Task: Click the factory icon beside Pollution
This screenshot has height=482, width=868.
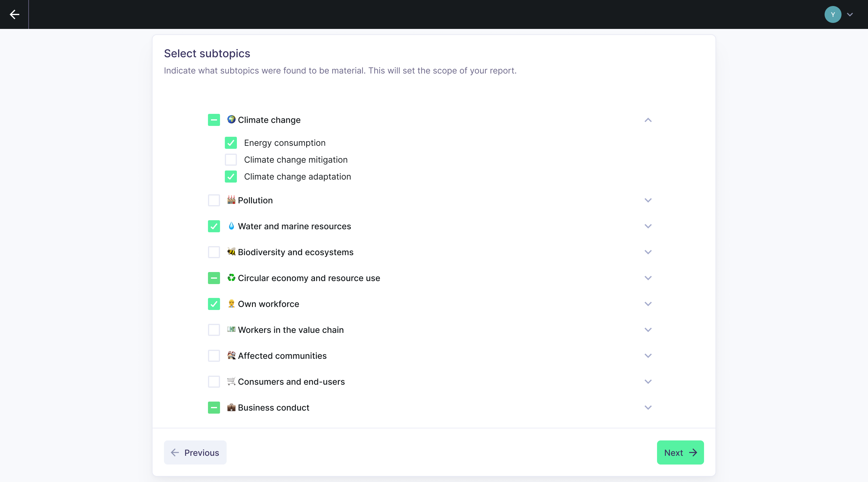Action: coord(231,200)
